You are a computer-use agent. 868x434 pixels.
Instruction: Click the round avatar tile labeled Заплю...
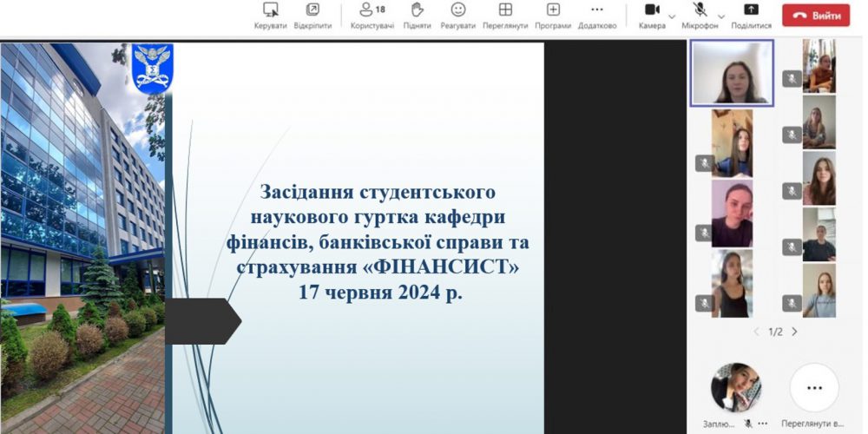click(x=736, y=387)
